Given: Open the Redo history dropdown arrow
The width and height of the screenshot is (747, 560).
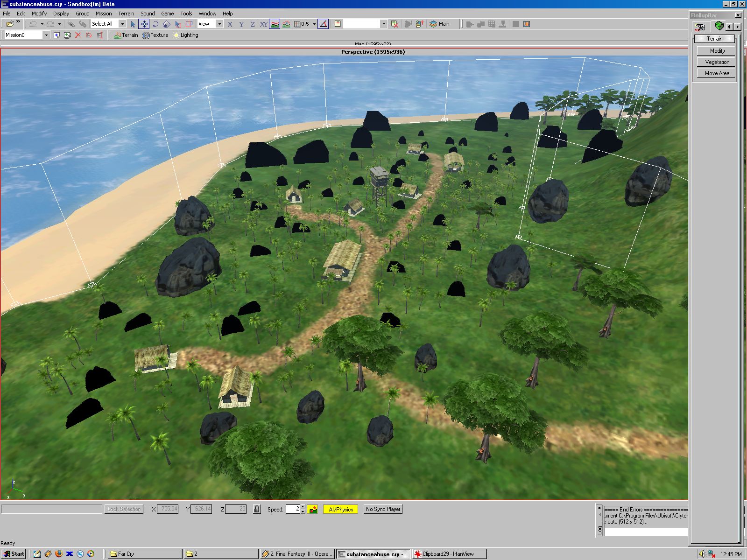Looking at the screenshot, I should click(x=59, y=24).
